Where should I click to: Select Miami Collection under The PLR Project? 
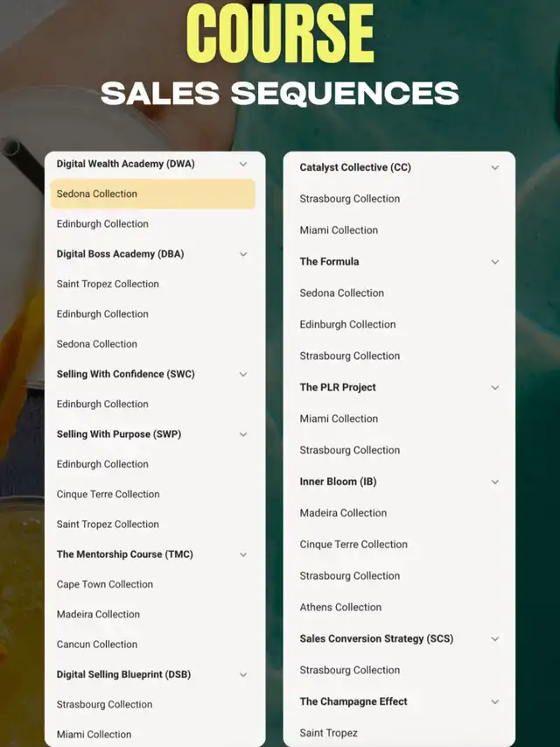click(x=339, y=419)
